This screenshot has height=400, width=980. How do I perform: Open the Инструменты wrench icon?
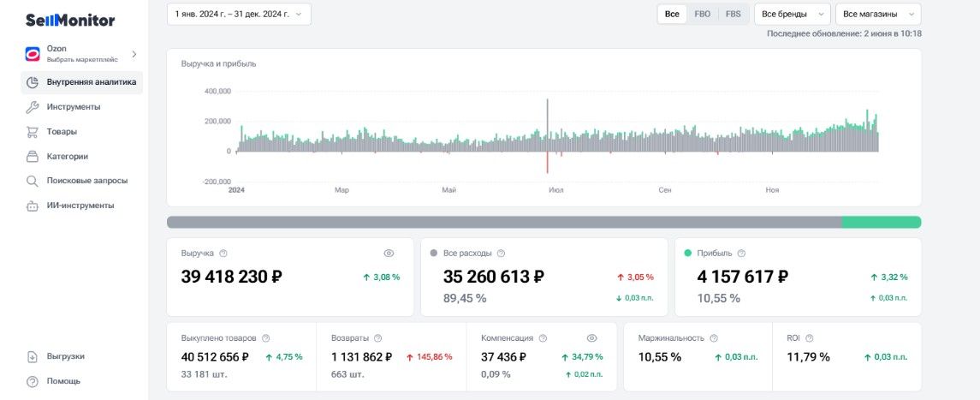click(x=32, y=107)
